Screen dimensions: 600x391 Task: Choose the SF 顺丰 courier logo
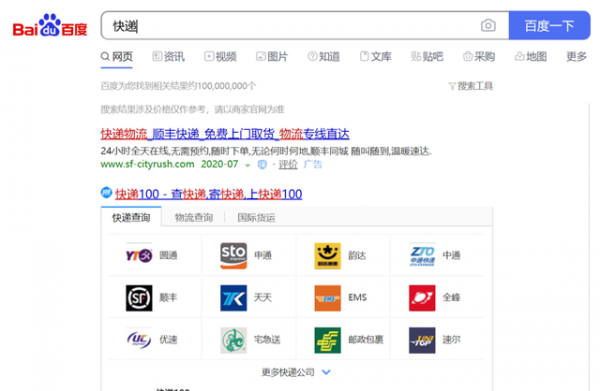click(x=139, y=298)
